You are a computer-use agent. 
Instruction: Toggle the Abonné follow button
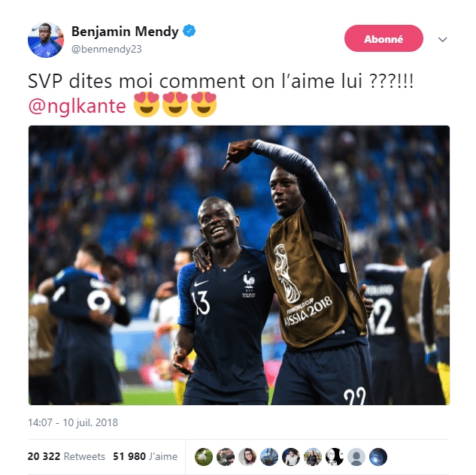[384, 38]
